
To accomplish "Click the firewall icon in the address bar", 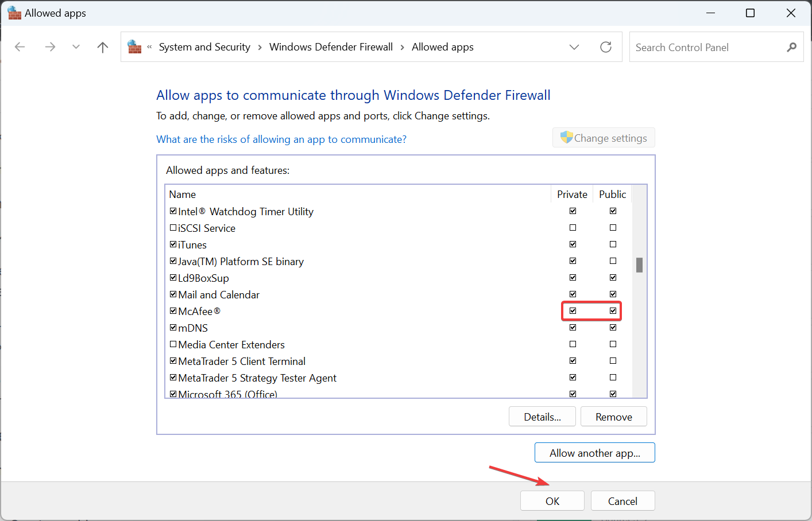I will pos(134,47).
